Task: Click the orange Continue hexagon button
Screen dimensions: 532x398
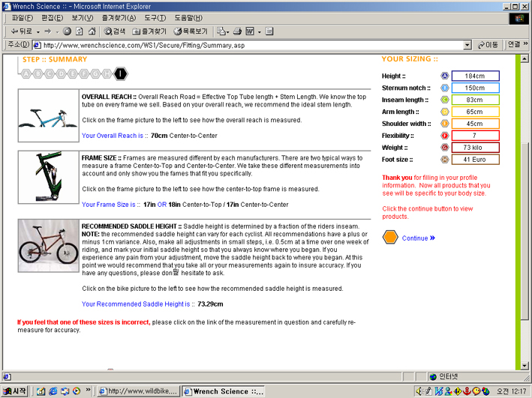Action: (390, 238)
